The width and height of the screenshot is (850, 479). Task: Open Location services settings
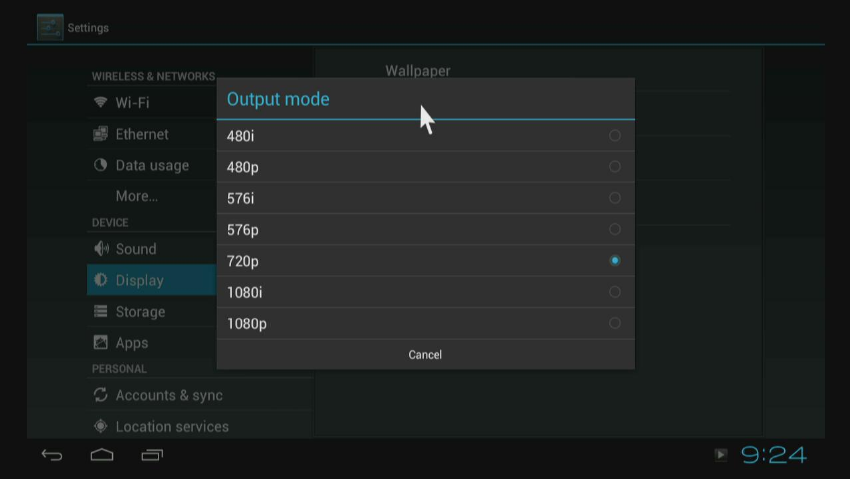(x=199, y=426)
